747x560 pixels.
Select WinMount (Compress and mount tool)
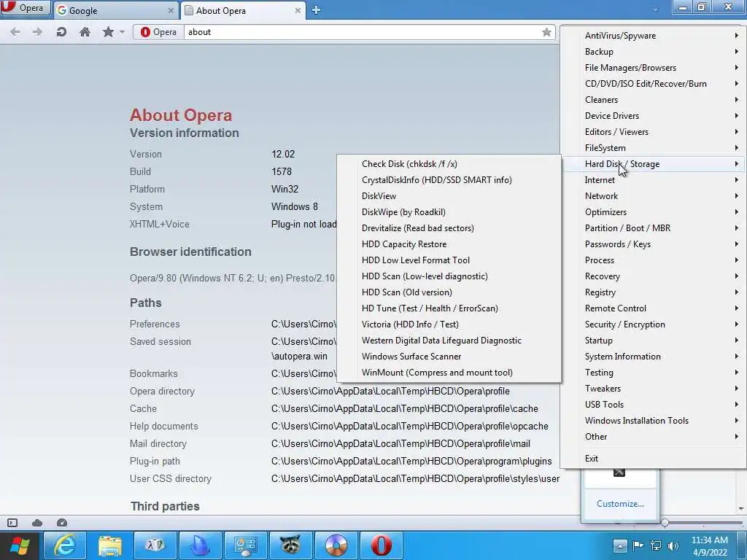[449, 373]
